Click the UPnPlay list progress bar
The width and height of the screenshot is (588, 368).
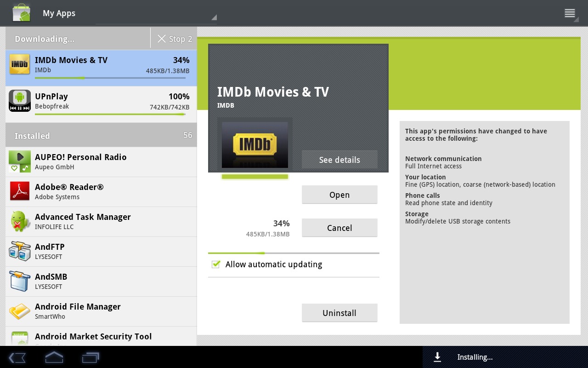pyautogui.click(x=110, y=114)
